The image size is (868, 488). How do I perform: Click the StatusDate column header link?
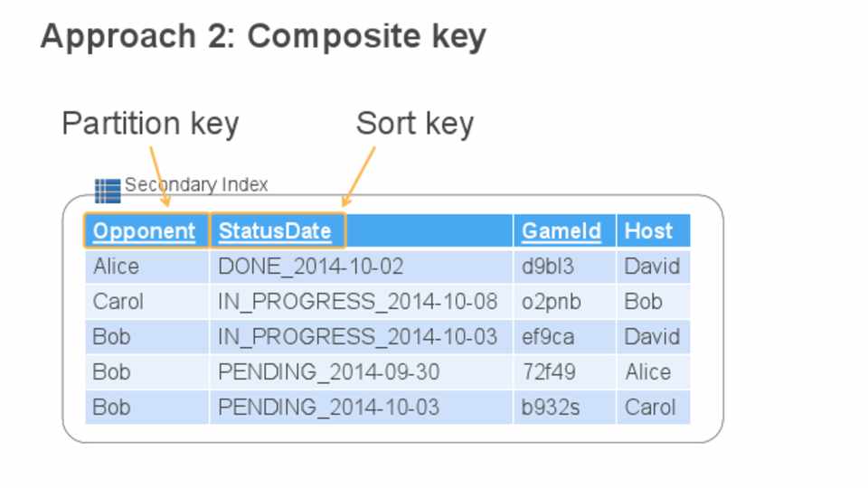(x=275, y=231)
